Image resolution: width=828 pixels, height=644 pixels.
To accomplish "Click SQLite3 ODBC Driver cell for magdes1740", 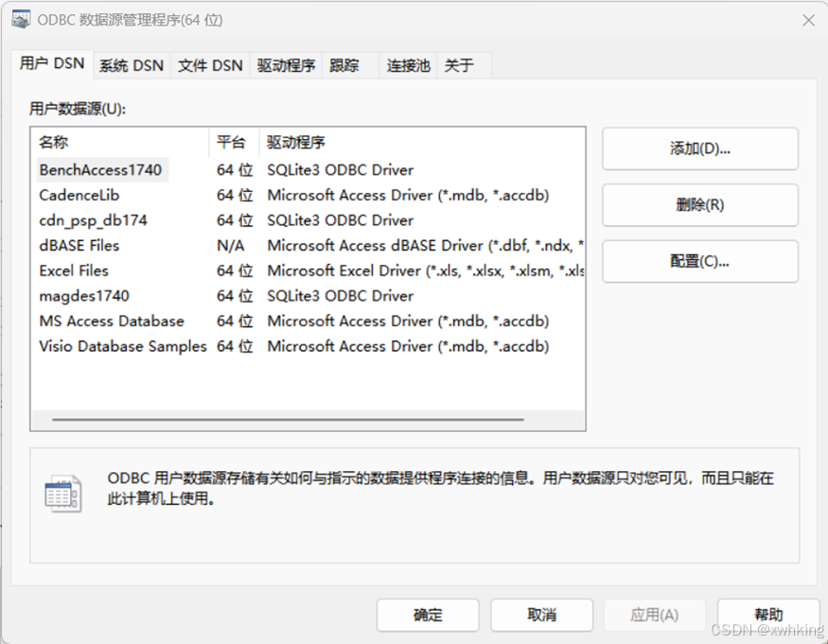I will pyautogui.click(x=340, y=296).
